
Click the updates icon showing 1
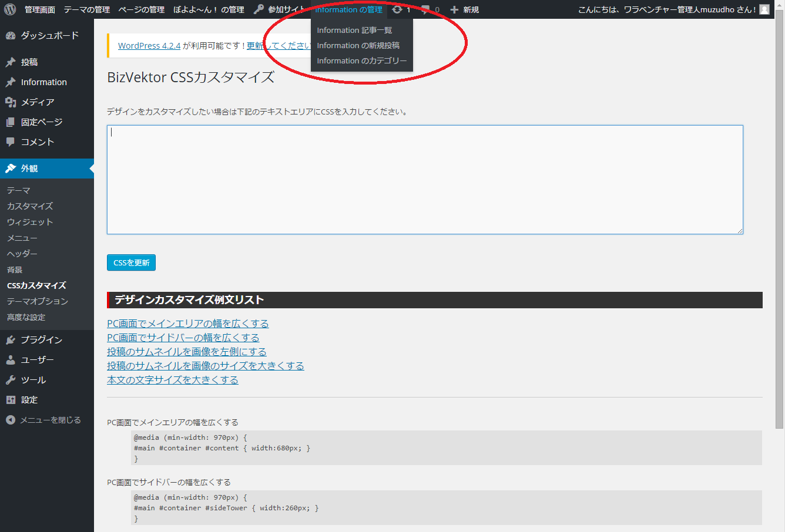401,9
